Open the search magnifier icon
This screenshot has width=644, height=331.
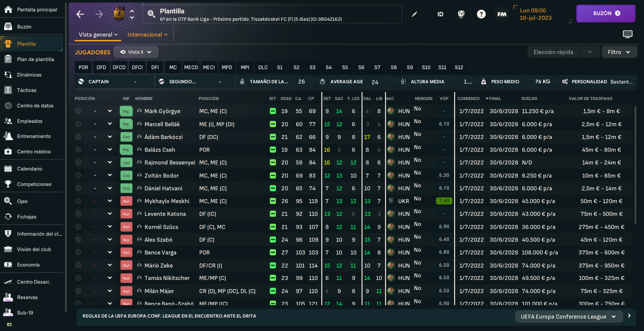click(x=151, y=14)
